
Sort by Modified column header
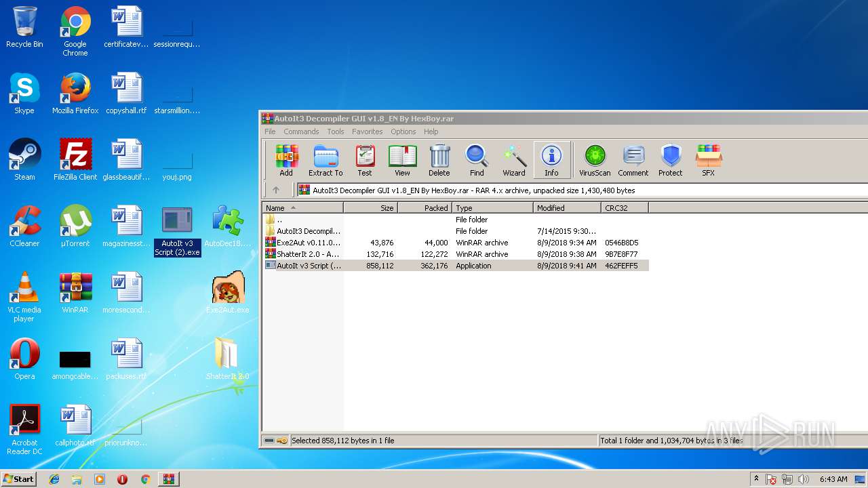coord(567,208)
